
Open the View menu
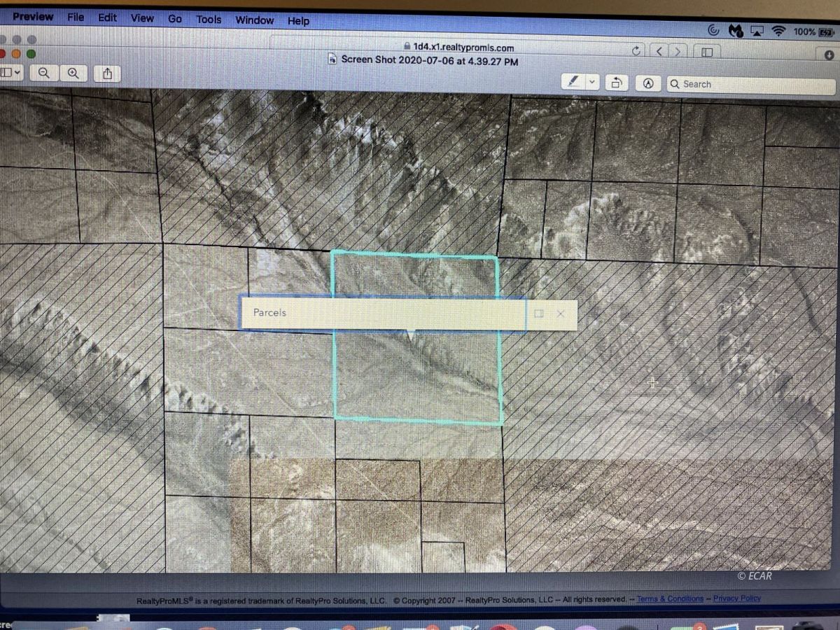click(142, 18)
